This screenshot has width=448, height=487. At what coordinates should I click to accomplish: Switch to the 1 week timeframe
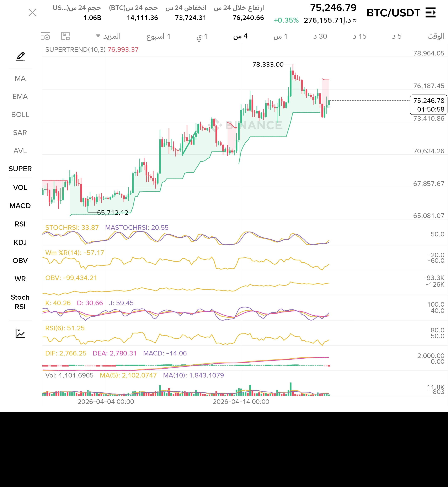(158, 36)
